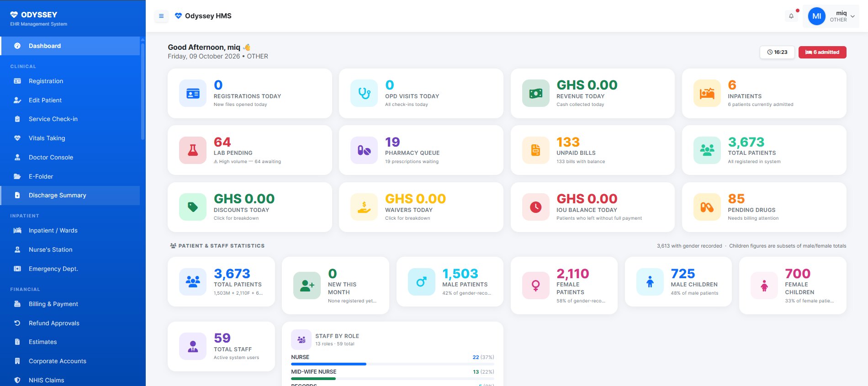This screenshot has width=868, height=386.
Task: Go to Registration in the sidebar
Action: (70, 81)
